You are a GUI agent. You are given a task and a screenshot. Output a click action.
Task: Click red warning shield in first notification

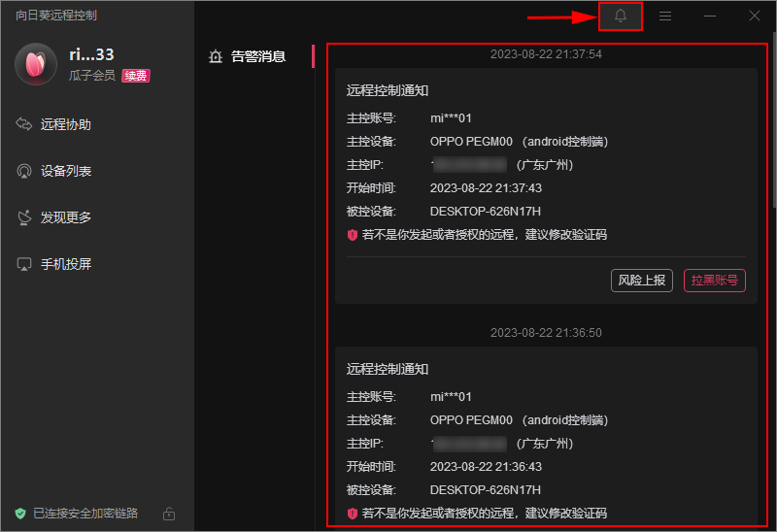coord(353,234)
